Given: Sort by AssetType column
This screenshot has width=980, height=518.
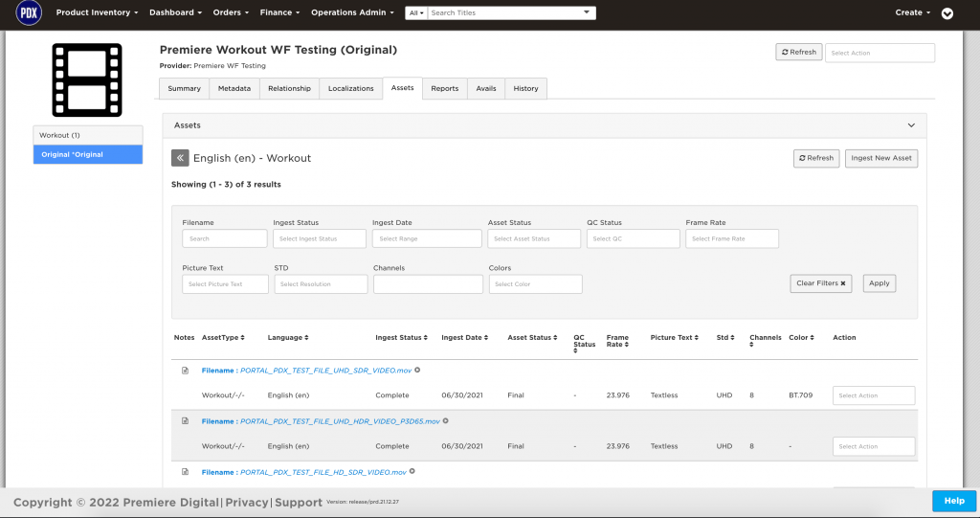Looking at the screenshot, I should (x=223, y=338).
